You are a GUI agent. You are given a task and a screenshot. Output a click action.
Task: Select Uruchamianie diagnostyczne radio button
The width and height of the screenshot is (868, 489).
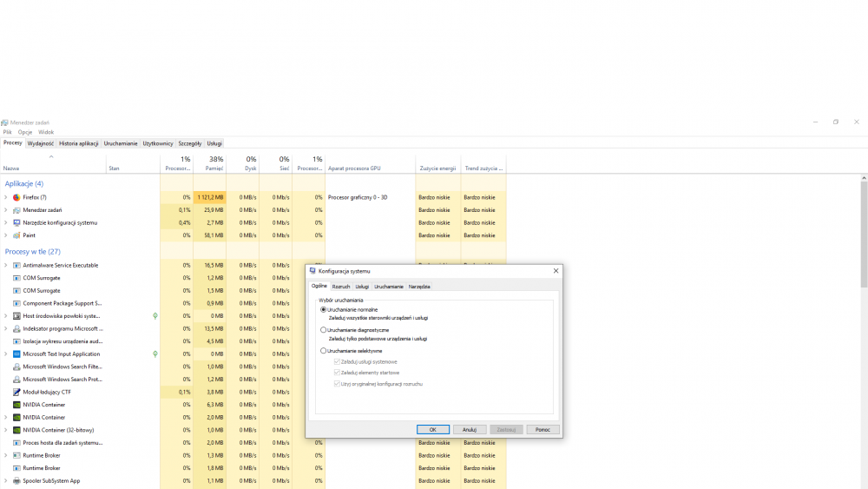(x=323, y=330)
